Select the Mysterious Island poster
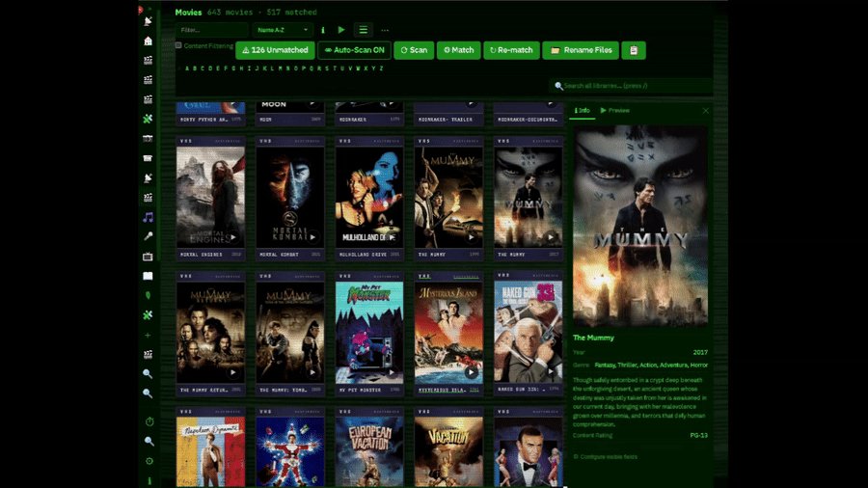The image size is (868, 488). pyautogui.click(x=448, y=332)
